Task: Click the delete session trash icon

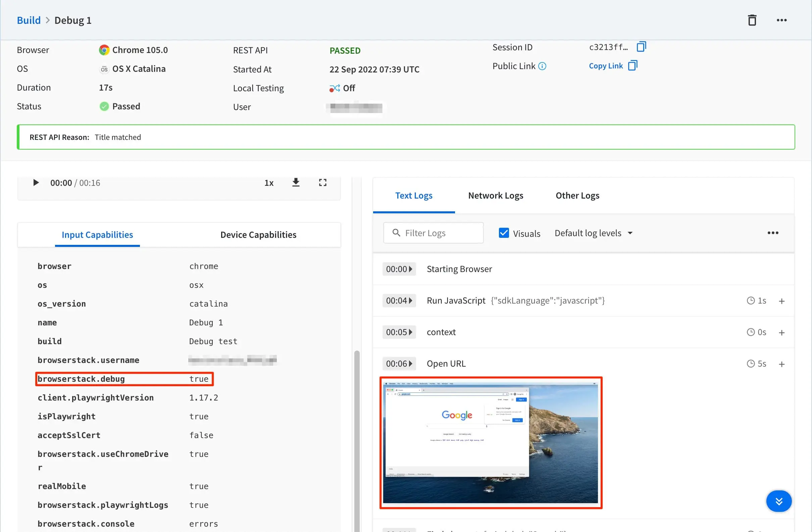Action: 752,20
